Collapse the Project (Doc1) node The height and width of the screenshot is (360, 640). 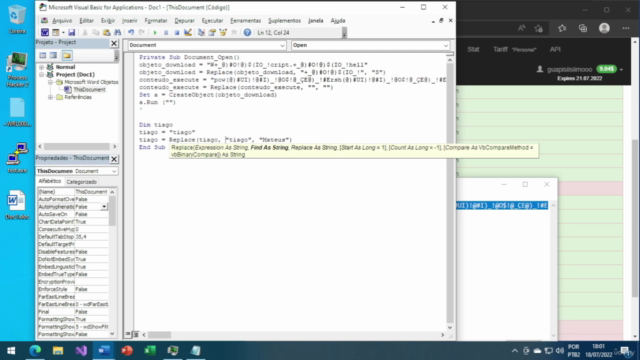coord(41,75)
